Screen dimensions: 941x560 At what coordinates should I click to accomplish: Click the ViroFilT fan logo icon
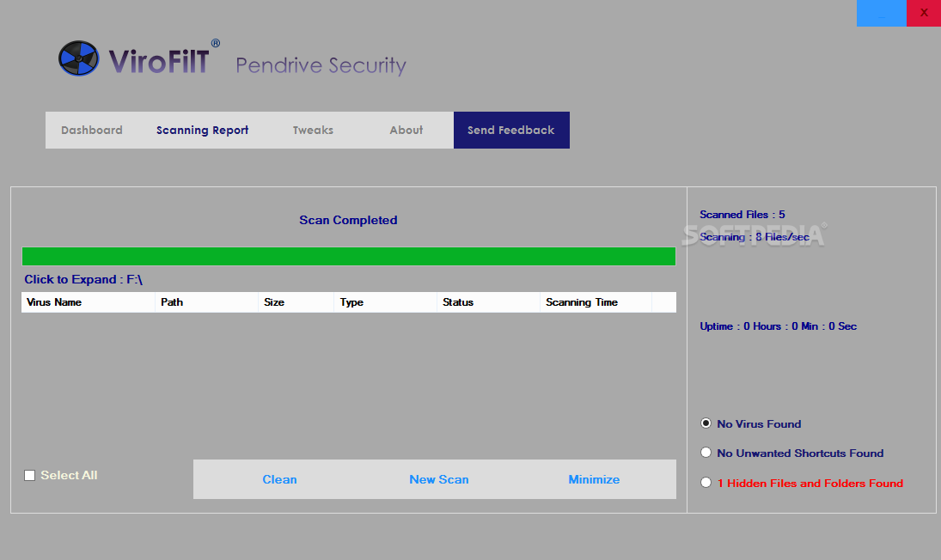click(x=78, y=58)
